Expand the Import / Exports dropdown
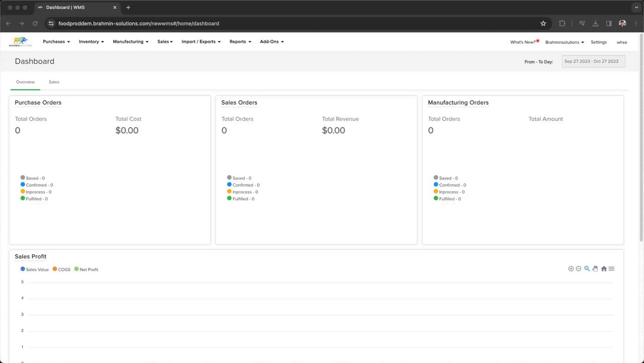Viewport: 644px width, 363px height. click(201, 42)
